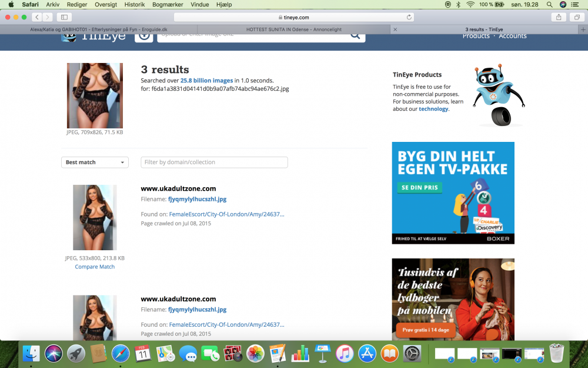The height and width of the screenshot is (368, 588).
Task: Open Safari compass icon in Dock
Action: (121, 354)
